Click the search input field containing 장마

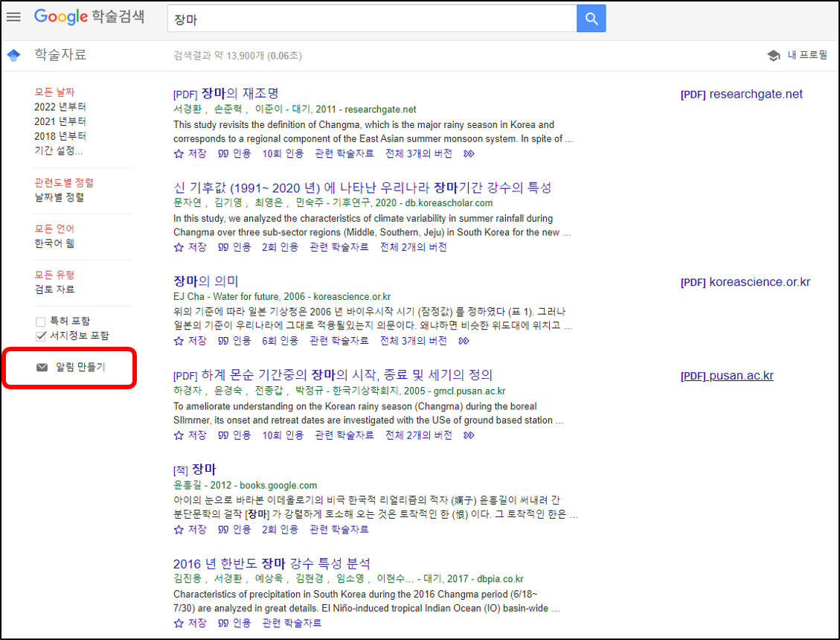pyautogui.click(x=372, y=19)
